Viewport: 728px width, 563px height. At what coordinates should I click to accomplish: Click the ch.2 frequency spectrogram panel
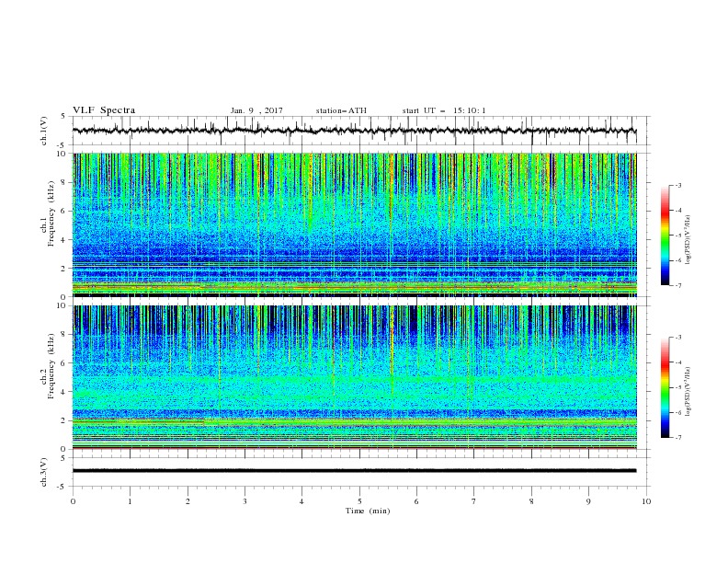[355, 377]
